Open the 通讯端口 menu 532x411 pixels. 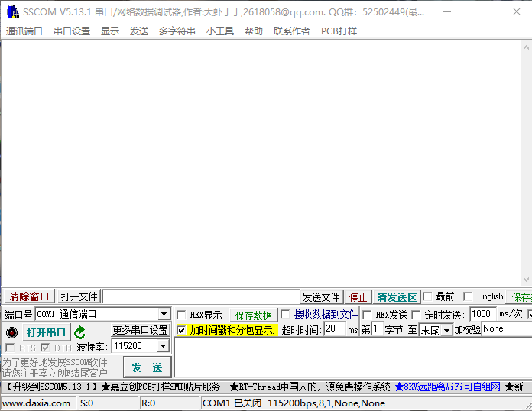[24, 31]
